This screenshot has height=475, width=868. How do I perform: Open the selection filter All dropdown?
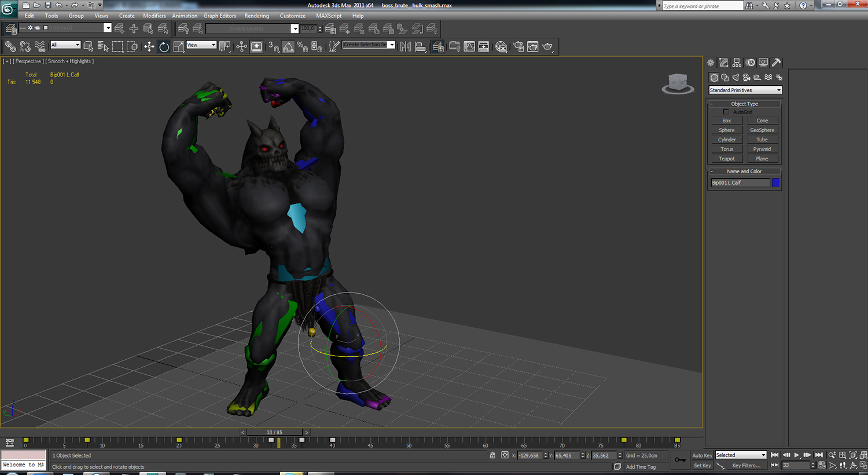click(65, 45)
